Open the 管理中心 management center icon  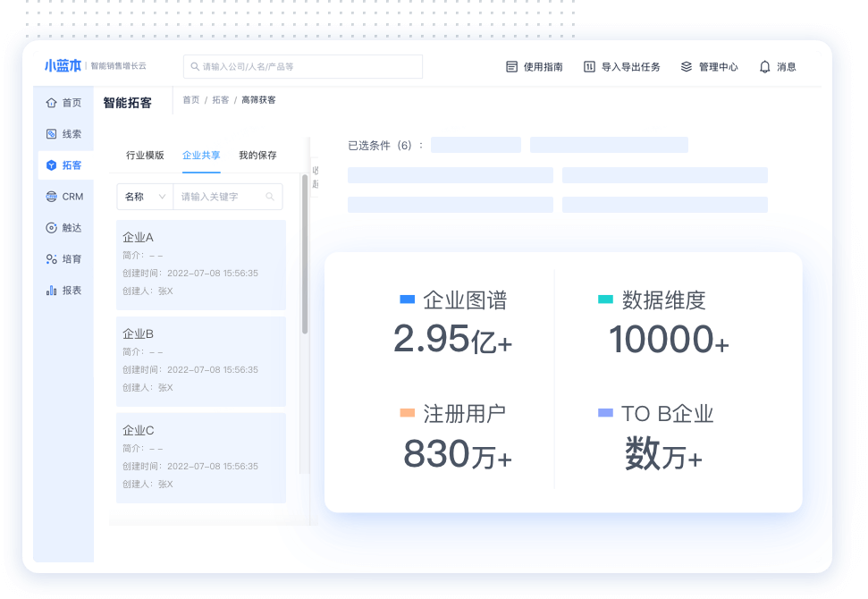tap(686, 66)
